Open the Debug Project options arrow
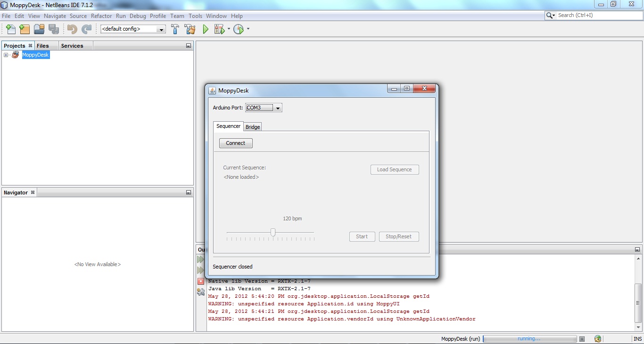This screenshot has width=644, height=344. coord(229,29)
